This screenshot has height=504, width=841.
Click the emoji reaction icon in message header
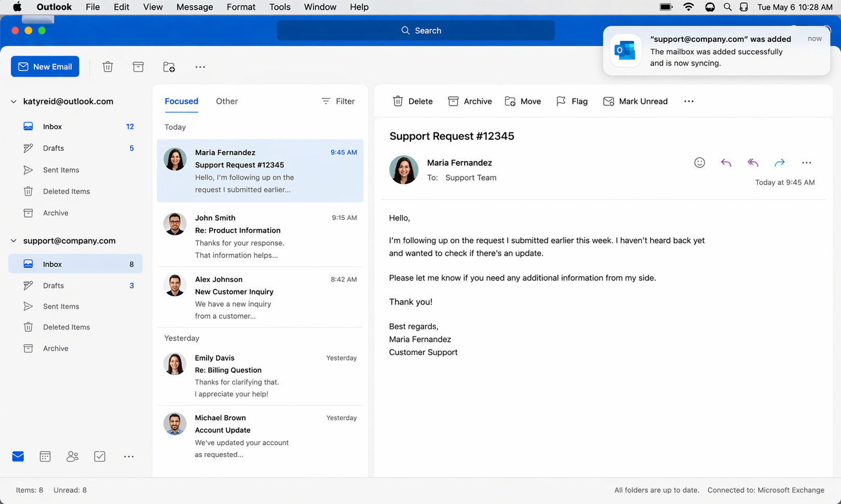click(x=699, y=163)
